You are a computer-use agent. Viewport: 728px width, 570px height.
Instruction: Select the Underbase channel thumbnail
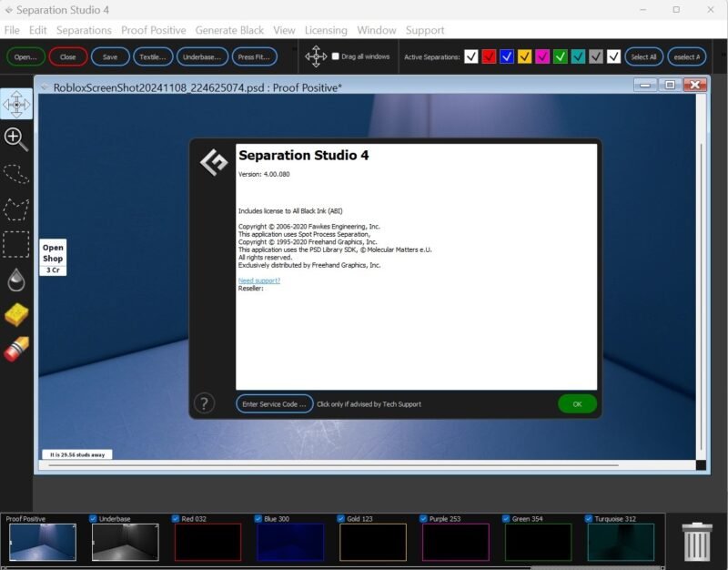point(126,542)
